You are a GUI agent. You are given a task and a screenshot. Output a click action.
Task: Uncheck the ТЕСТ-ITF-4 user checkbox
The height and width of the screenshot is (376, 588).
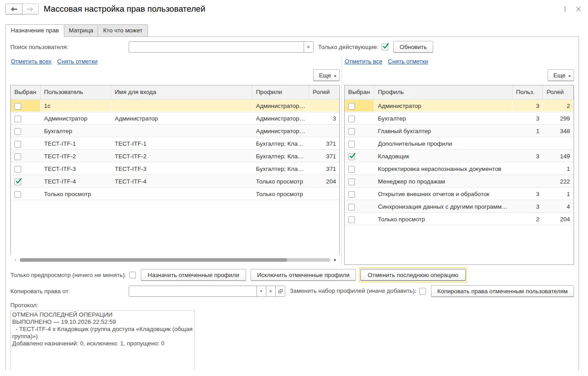(18, 182)
